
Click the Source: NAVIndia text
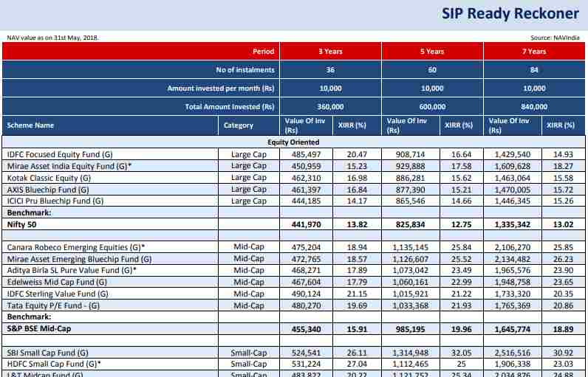click(555, 37)
